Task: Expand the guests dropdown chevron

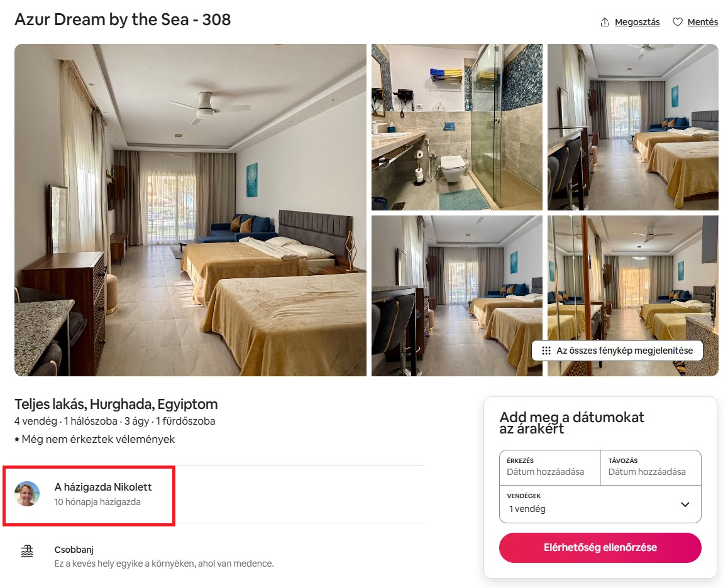Action: [685, 504]
